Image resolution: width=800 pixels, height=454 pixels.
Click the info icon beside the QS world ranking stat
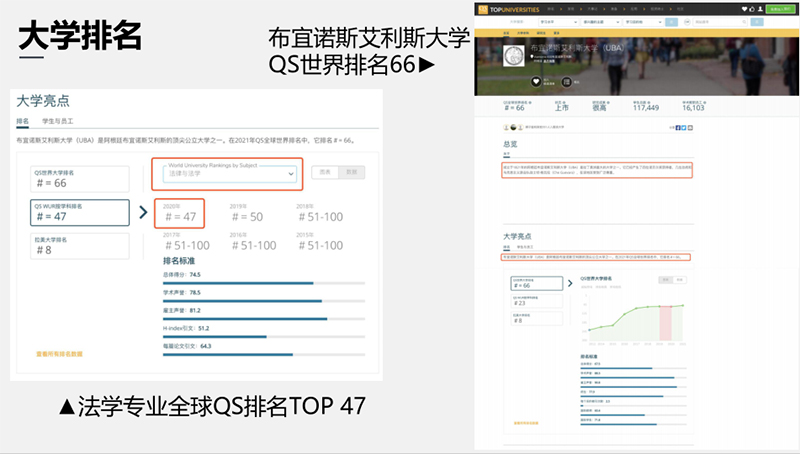tap(530, 103)
